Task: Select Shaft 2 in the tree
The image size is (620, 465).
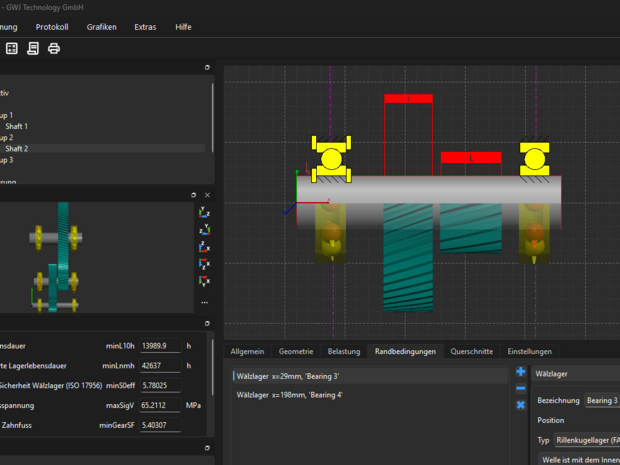Action: (x=17, y=149)
